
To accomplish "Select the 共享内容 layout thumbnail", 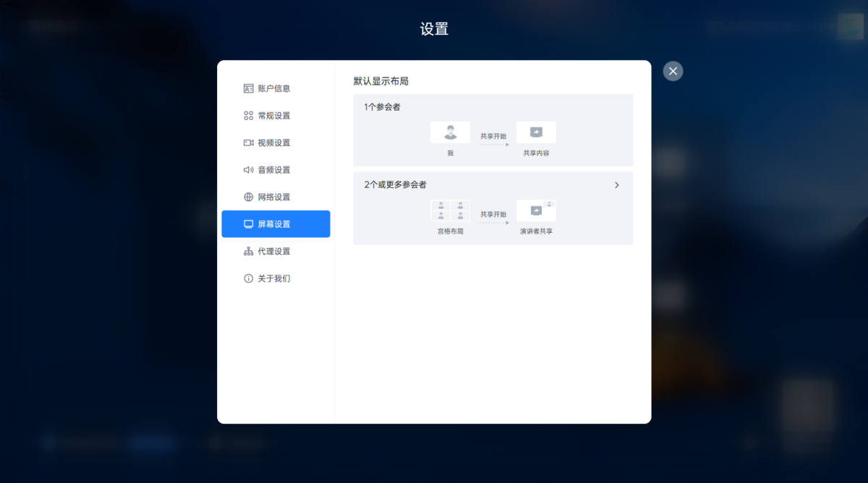I will tap(536, 132).
